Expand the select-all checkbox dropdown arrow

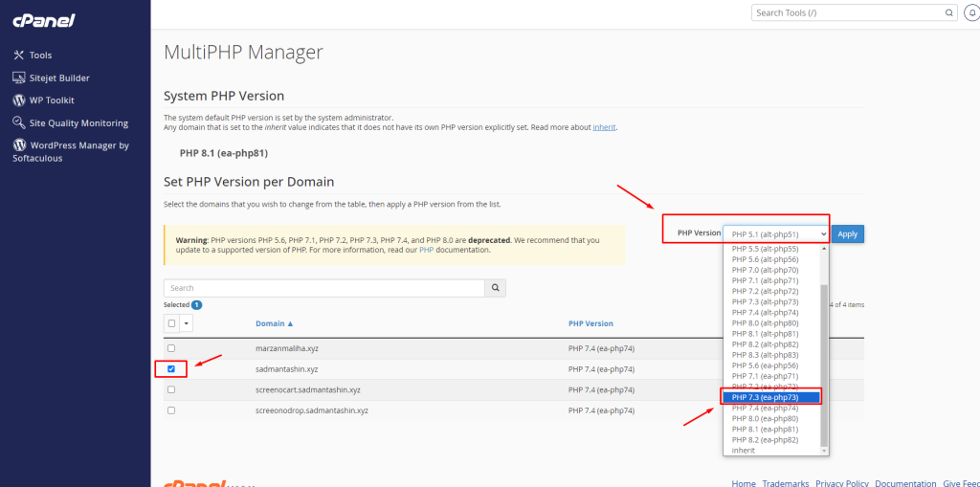pyautogui.click(x=186, y=323)
